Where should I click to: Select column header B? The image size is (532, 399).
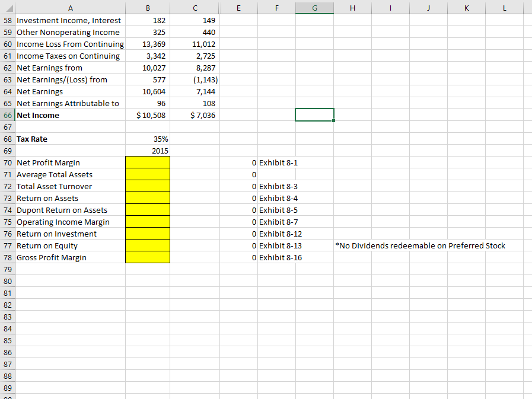[147, 8]
